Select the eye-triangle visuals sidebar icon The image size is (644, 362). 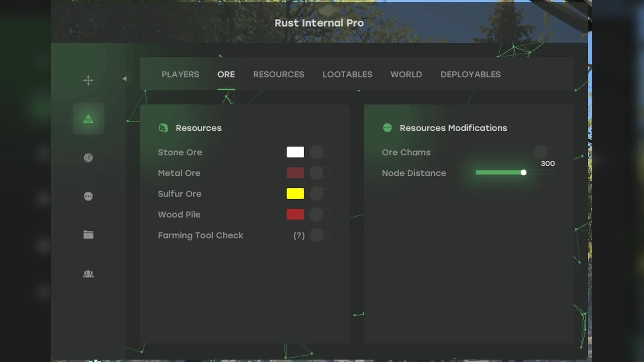(x=88, y=119)
